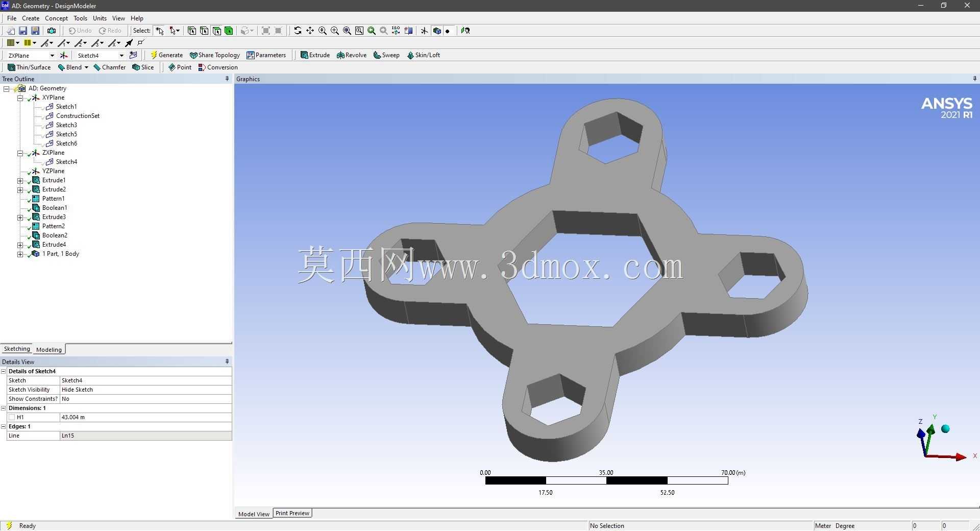Activate the Rotate view tool
Image resolution: width=980 pixels, height=531 pixels.
coord(298,31)
